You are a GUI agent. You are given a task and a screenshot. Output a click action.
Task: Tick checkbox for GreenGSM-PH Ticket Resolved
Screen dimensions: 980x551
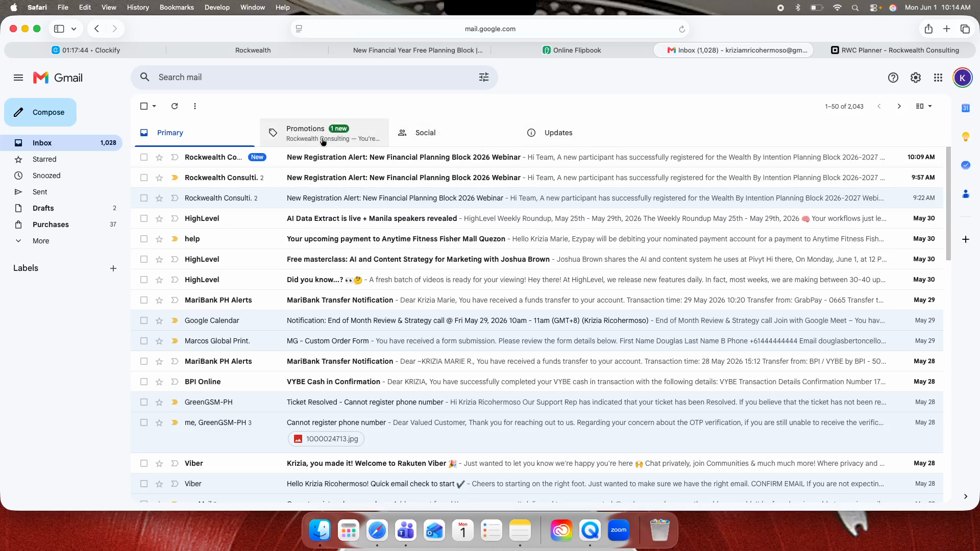click(144, 402)
